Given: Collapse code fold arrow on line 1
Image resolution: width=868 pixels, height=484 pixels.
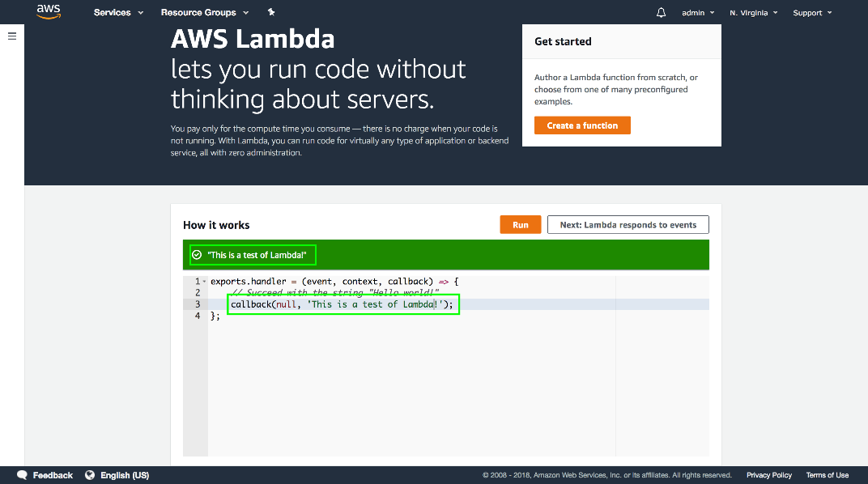Looking at the screenshot, I should [x=204, y=282].
